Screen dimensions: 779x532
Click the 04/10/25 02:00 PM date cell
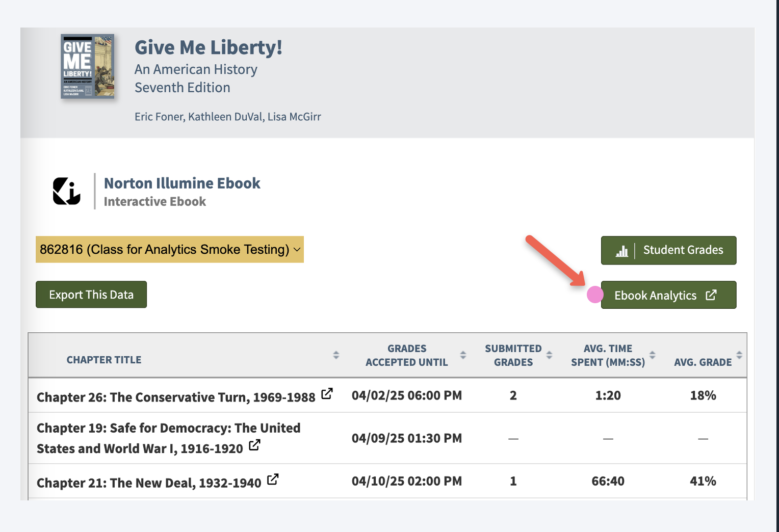(407, 481)
